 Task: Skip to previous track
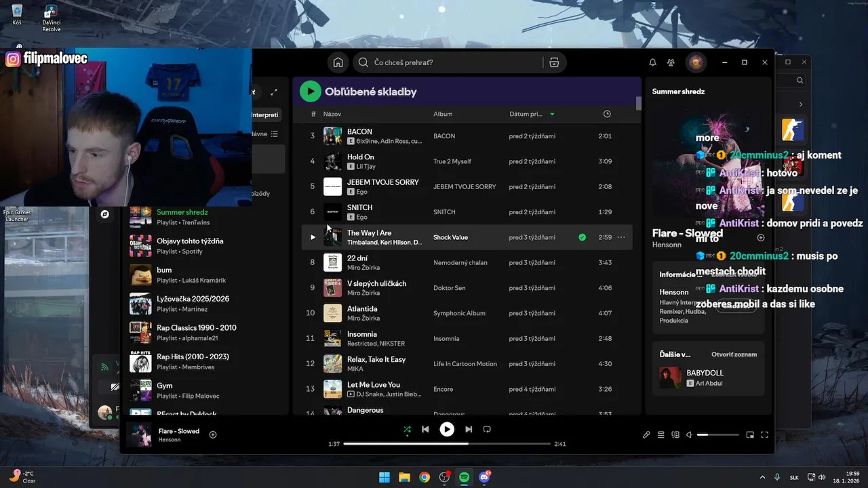pos(425,429)
